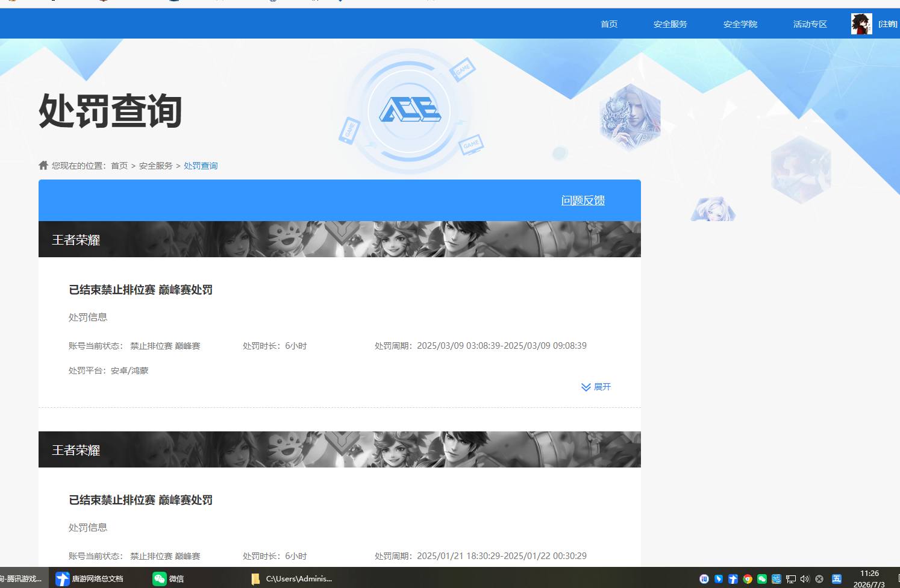Click the 处罚查询 page title

point(110,111)
